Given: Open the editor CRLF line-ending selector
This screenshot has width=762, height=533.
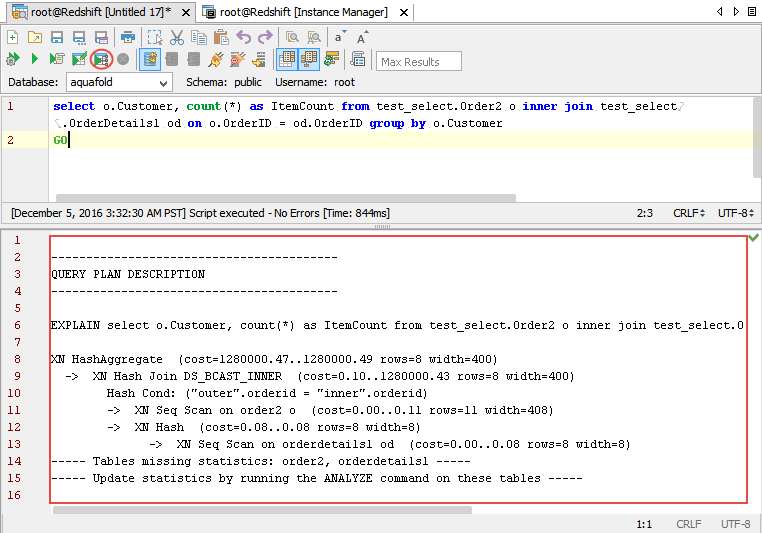Looking at the screenshot, I should (x=689, y=213).
